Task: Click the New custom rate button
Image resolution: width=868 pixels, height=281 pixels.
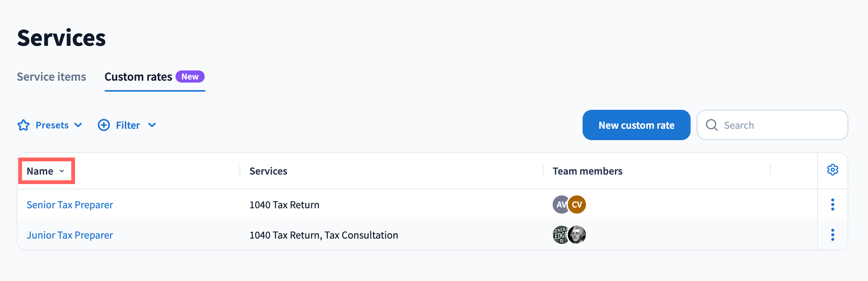Action: pyautogui.click(x=636, y=125)
